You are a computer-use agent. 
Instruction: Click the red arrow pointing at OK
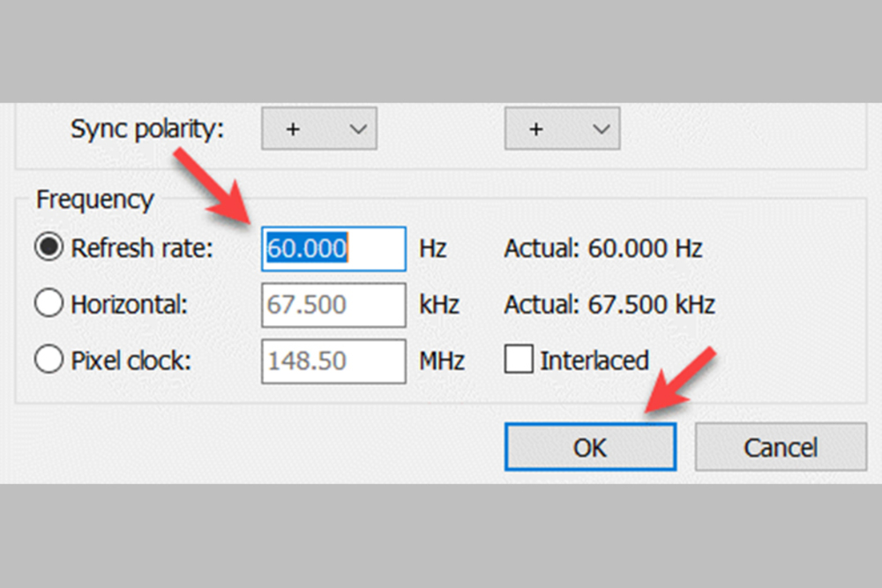pyautogui.click(x=682, y=381)
